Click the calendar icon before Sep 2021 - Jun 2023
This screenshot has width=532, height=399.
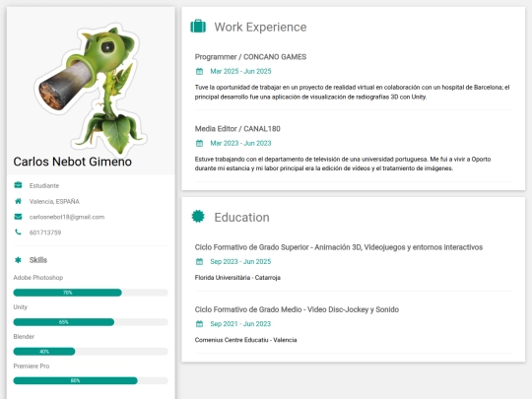199,324
